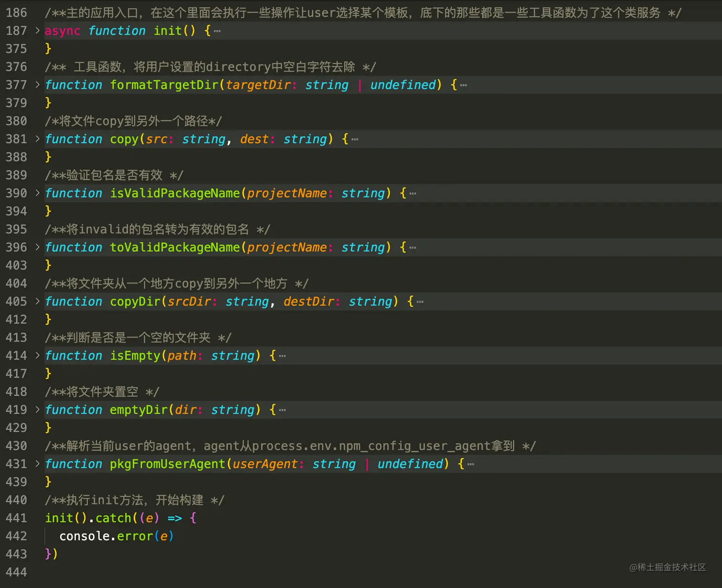The image size is (722, 588).
Task: Place cursor on isValidPackageName function name
Action: (175, 193)
